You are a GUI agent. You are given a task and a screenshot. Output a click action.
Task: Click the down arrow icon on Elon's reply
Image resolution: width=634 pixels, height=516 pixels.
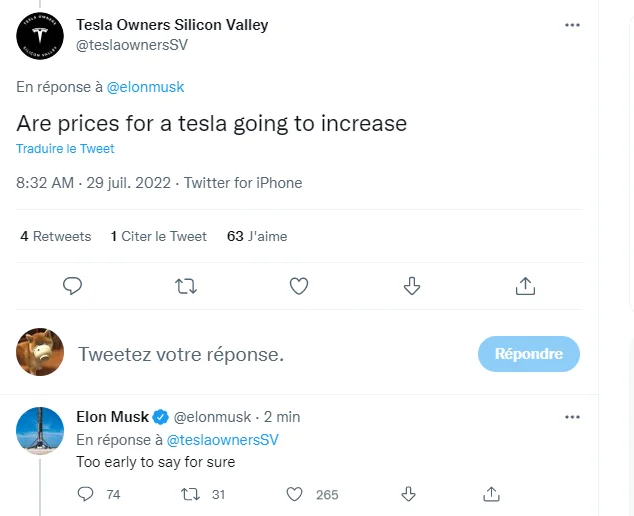point(408,494)
